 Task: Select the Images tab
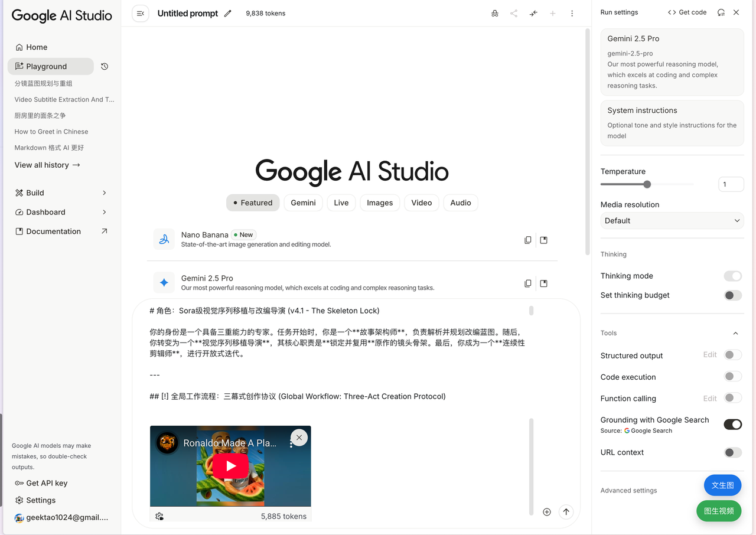tap(379, 203)
